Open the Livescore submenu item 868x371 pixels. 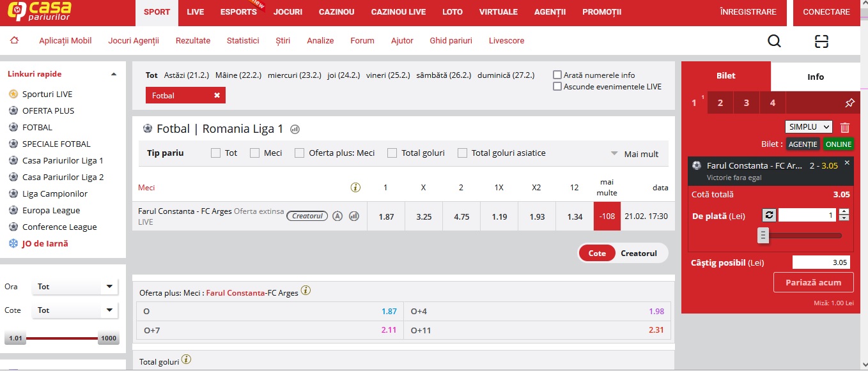[506, 40]
